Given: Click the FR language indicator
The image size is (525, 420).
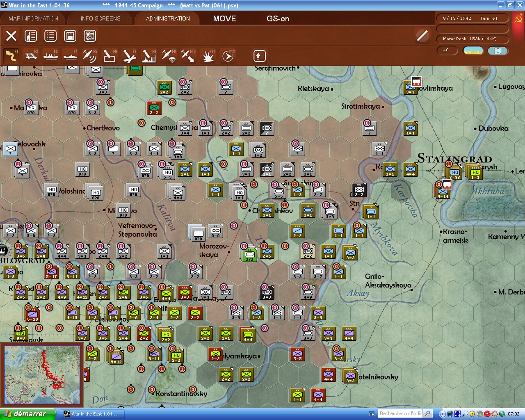Looking at the screenshot, I should click(x=372, y=414).
